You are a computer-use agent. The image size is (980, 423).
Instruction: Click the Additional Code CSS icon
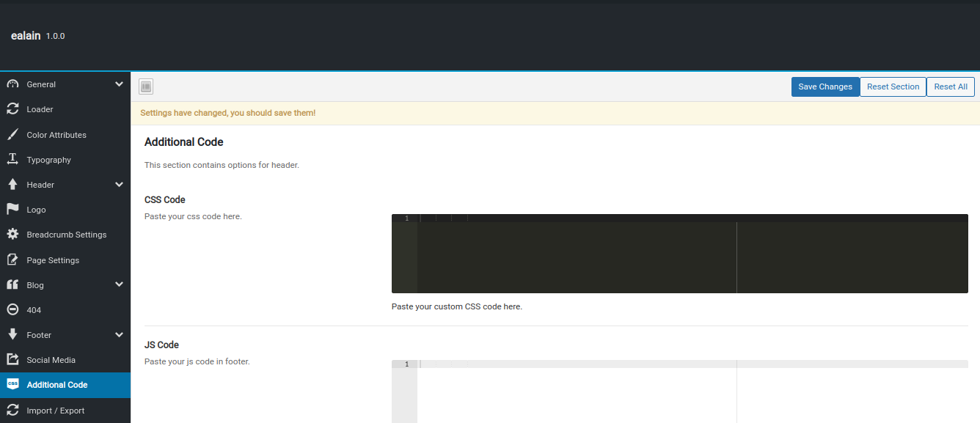12,385
